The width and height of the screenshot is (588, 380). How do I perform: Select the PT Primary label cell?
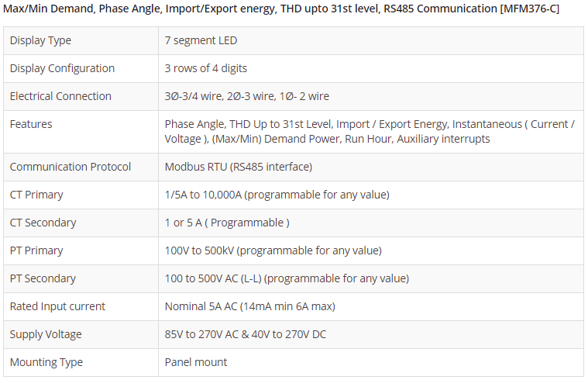36,250
